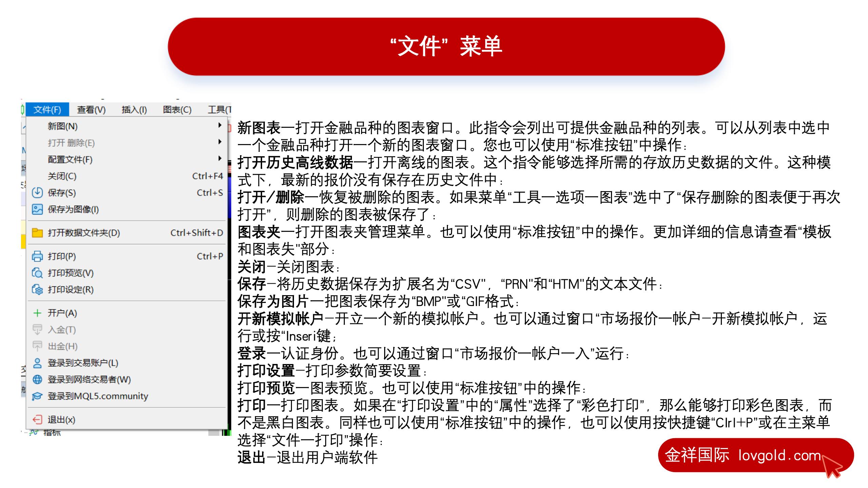This screenshot has height=488, width=868.
Task: Click the MQL5.community login graduation cap icon
Action: pos(37,396)
